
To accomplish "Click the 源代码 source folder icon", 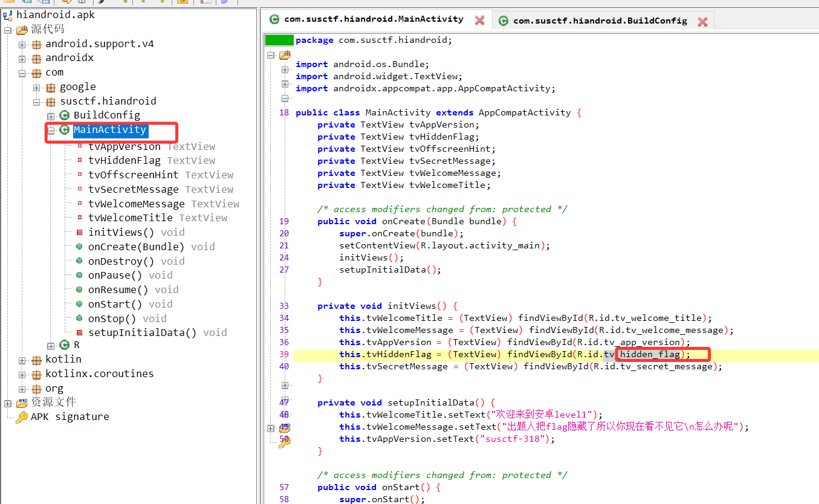I will [x=22, y=30].
